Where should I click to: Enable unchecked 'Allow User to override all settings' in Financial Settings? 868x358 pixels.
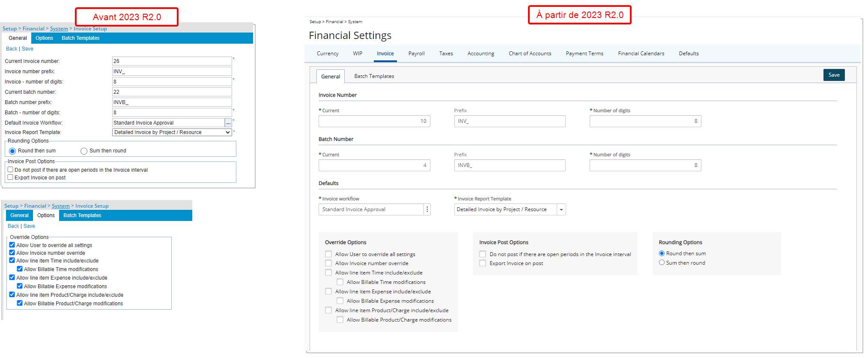(328, 254)
